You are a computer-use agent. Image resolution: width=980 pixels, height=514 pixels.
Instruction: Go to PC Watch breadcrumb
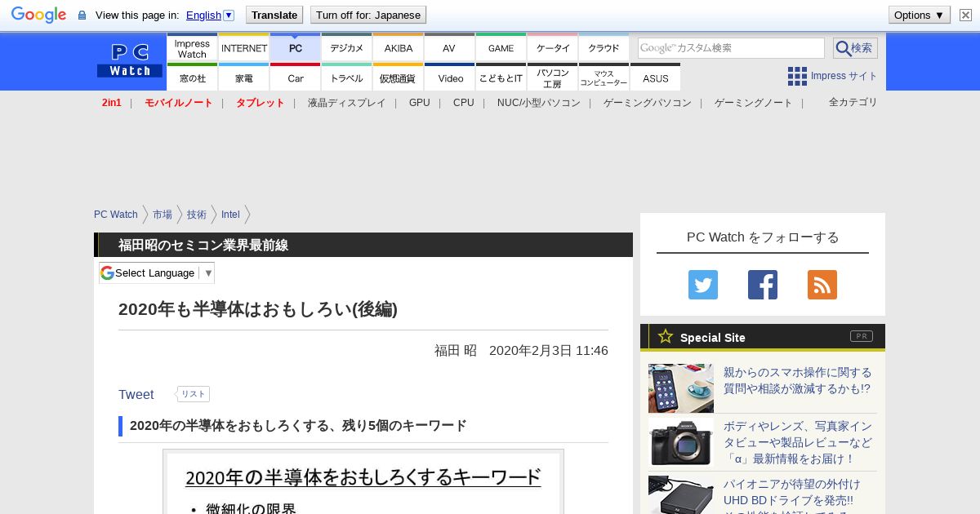pyautogui.click(x=116, y=215)
